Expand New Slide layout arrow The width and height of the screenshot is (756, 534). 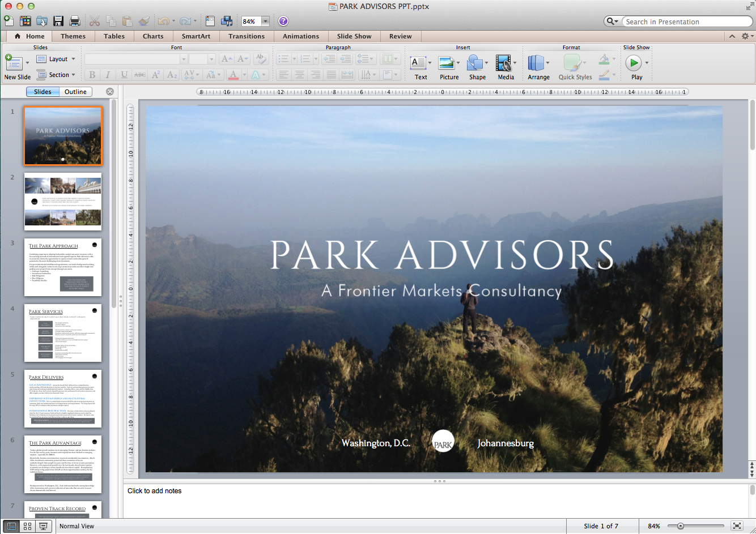pos(27,62)
